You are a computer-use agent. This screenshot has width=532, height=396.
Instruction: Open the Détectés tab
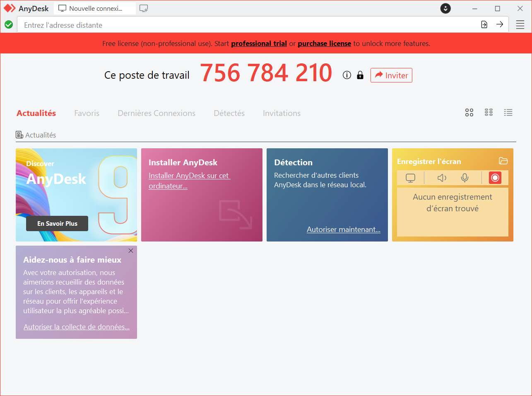(x=229, y=113)
